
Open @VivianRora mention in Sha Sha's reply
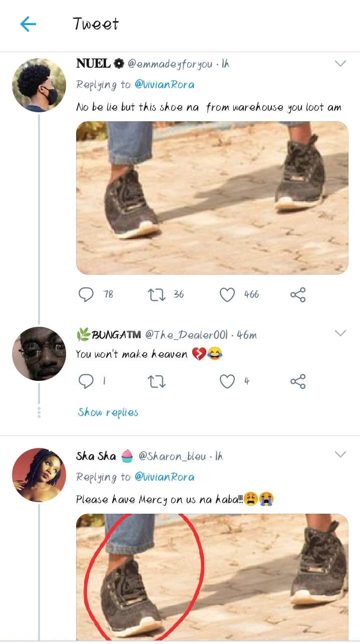point(164,477)
